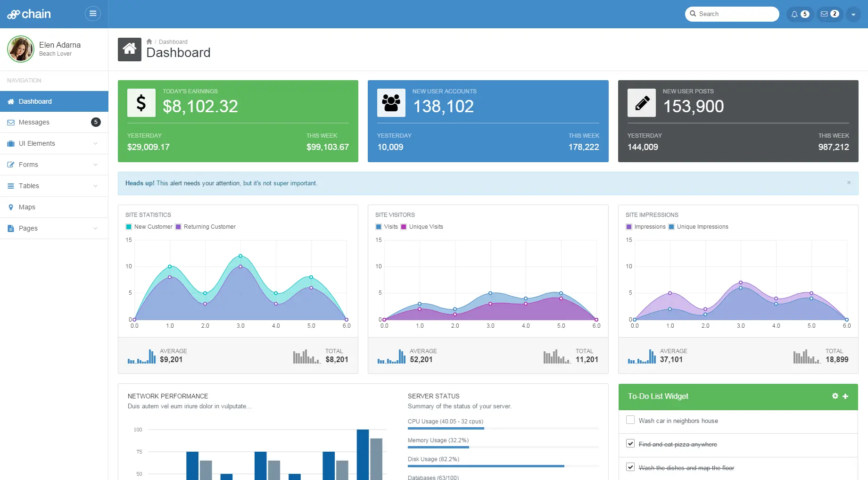
Task: Click the pencil icon on user posts card
Action: click(x=641, y=103)
